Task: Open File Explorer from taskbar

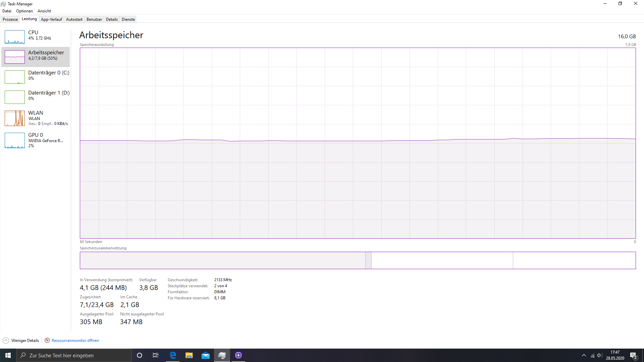Action: tap(189, 355)
